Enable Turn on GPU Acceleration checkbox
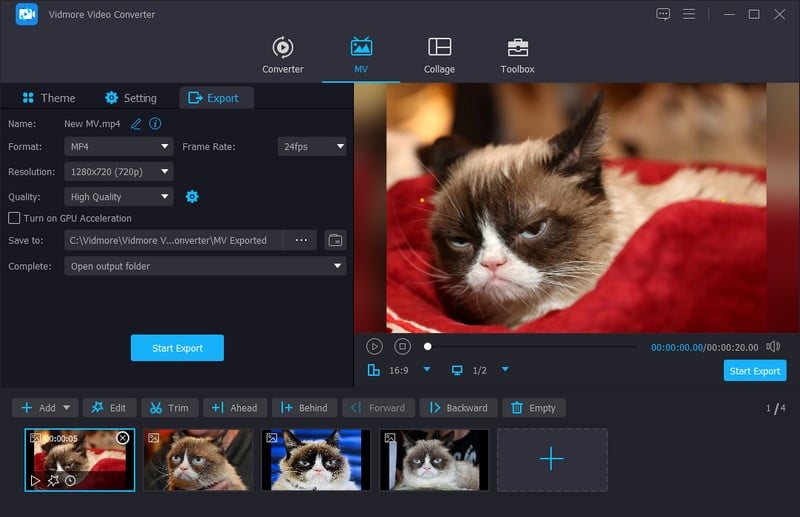 click(x=14, y=218)
